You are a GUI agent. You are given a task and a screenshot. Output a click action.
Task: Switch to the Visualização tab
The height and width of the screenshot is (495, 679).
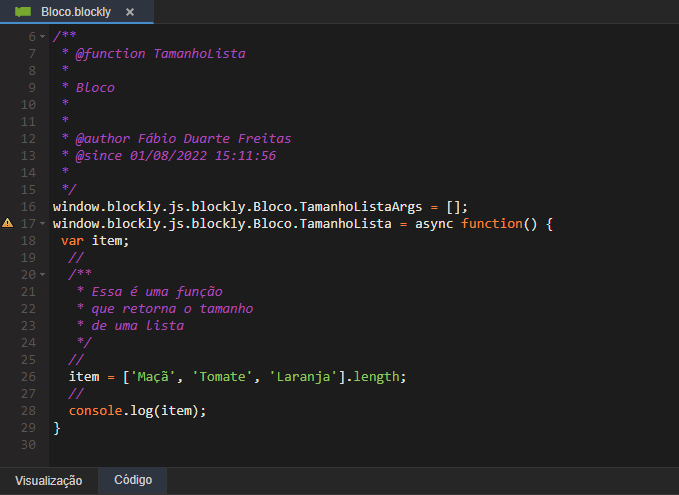click(48, 480)
